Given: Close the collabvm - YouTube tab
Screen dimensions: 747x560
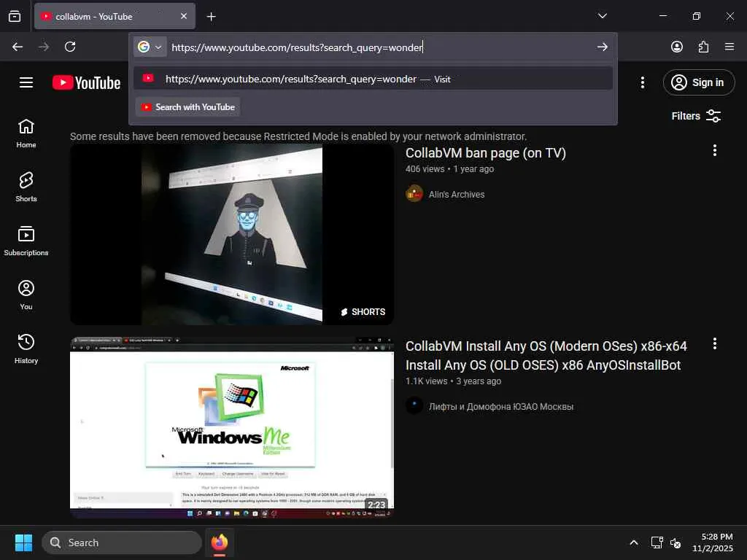Looking at the screenshot, I should (x=183, y=16).
